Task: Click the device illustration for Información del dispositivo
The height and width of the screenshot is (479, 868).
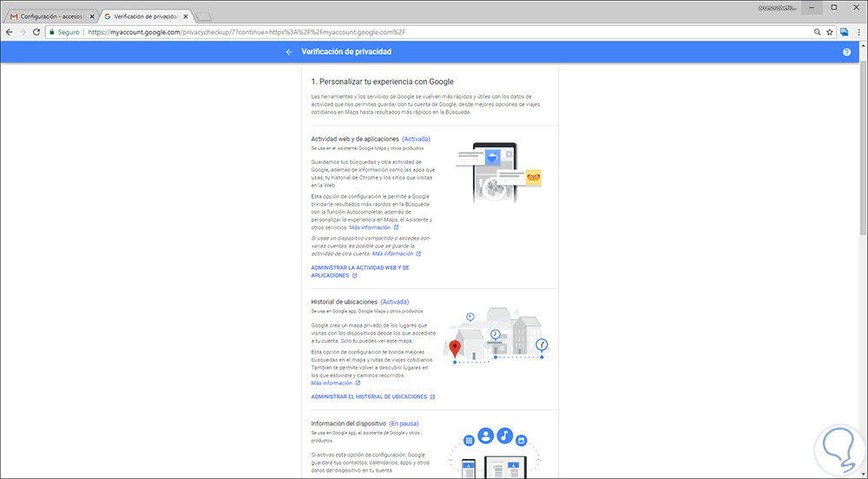Action: 494,452
